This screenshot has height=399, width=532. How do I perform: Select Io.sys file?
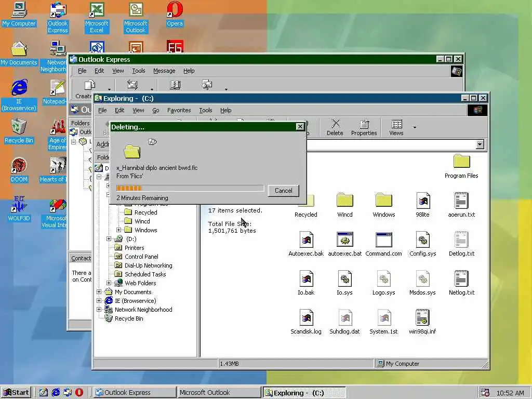tap(345, 283)
